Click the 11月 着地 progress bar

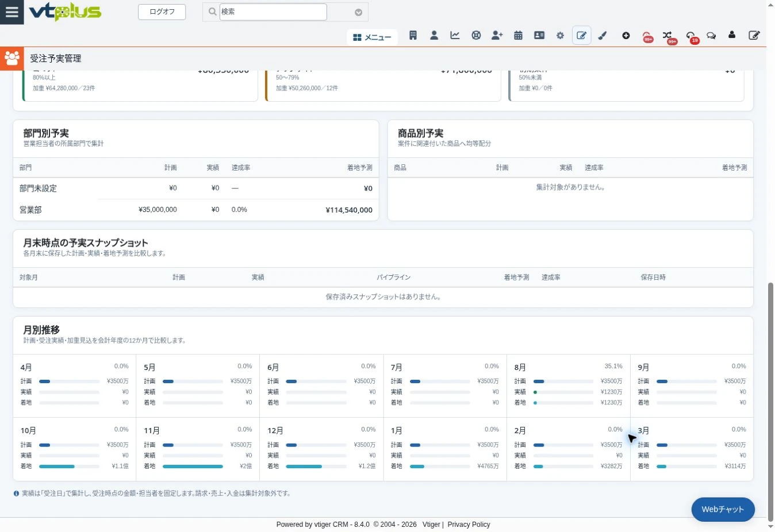[193, 467]
